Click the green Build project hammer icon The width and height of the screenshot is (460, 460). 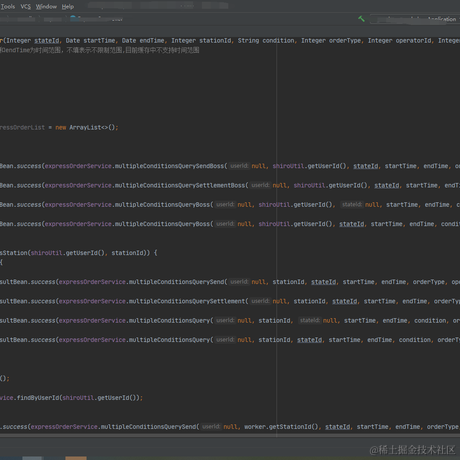361,19
